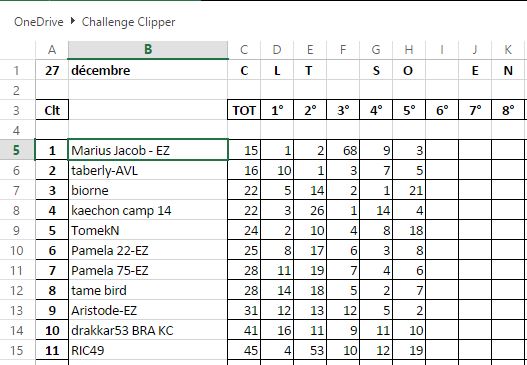The image size is (527, 365).
Task: Select the 8° header cell
Action: (508, 110)
